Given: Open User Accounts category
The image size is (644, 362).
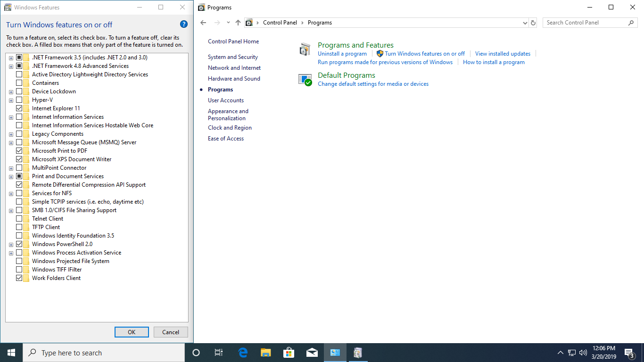Looking at the screenshot, I should click(226, 100).
